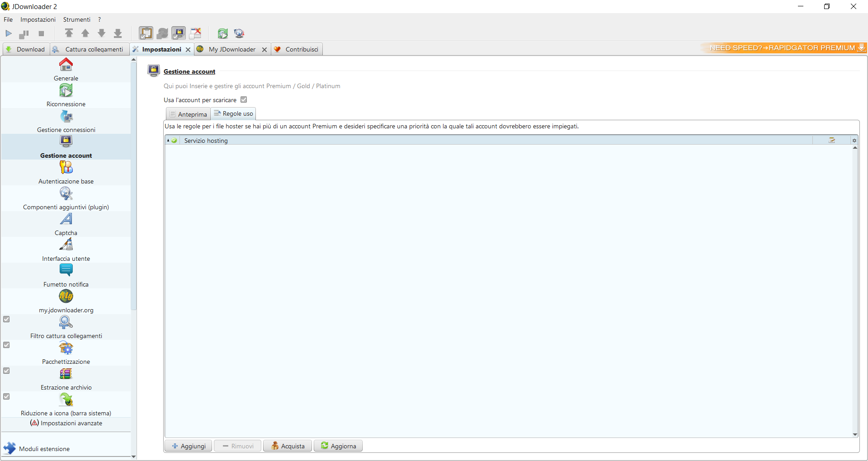Image resolution: width=868 pixels, height=461 pixels.
Task: Open Estrazione archivio settings
Action: click(66, 379)
